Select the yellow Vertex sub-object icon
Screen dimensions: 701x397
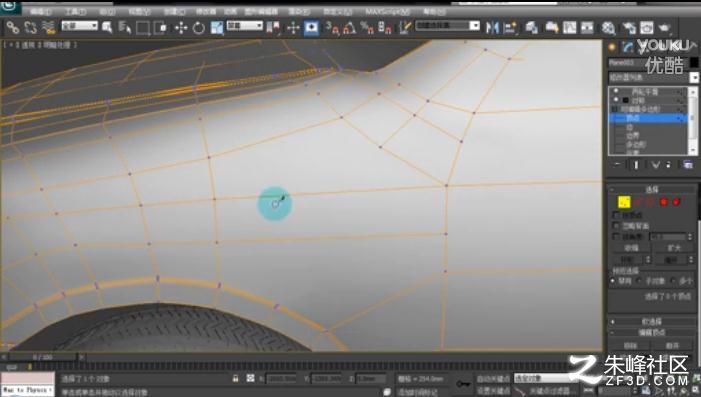coord(624,202)
